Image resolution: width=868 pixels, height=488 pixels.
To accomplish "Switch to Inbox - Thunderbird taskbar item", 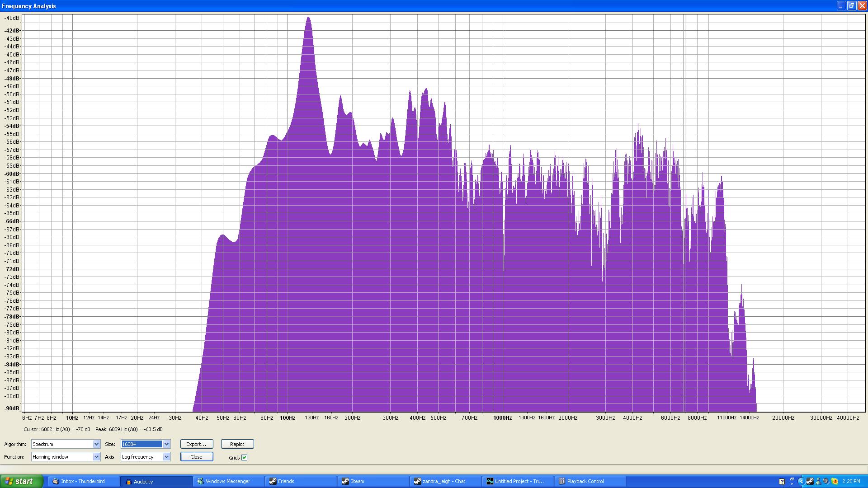I will click(84, 481).
